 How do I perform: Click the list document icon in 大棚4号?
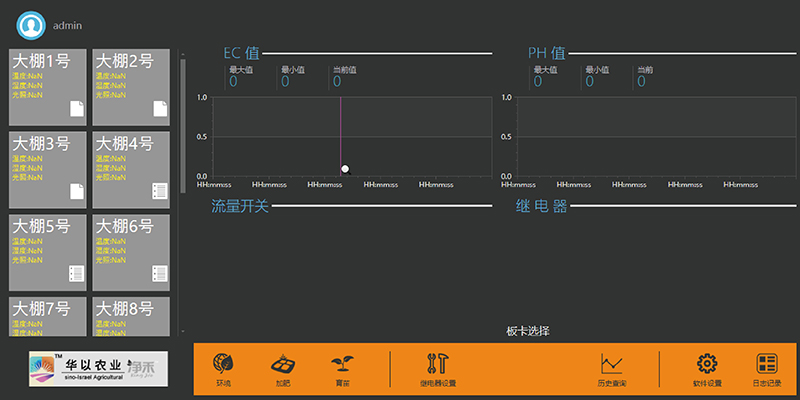point(160,191)
